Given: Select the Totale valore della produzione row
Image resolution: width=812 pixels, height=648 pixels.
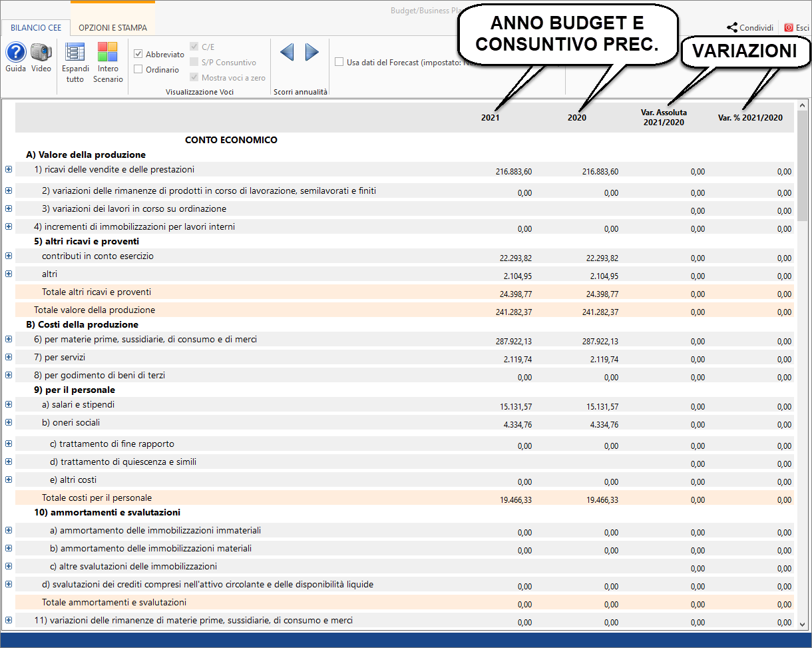Looking at the screenshot, I should 405,310.
